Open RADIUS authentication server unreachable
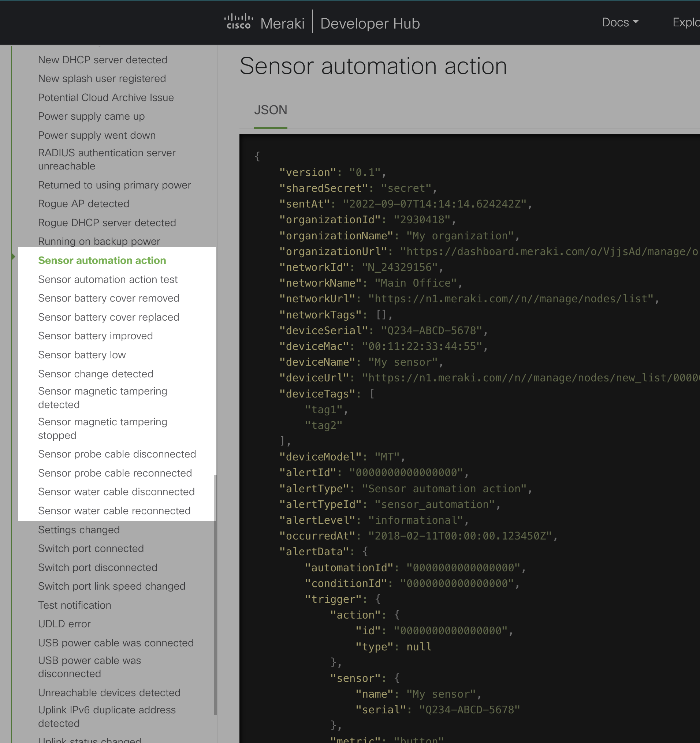Image resolution: width=700 pixels, height=743 pixels. (x=107, y=159)
